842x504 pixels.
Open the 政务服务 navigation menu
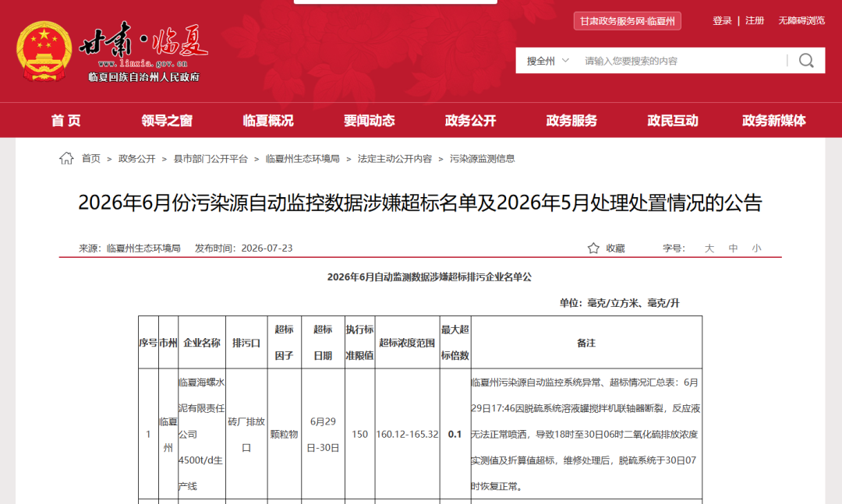tap(571, 120)
